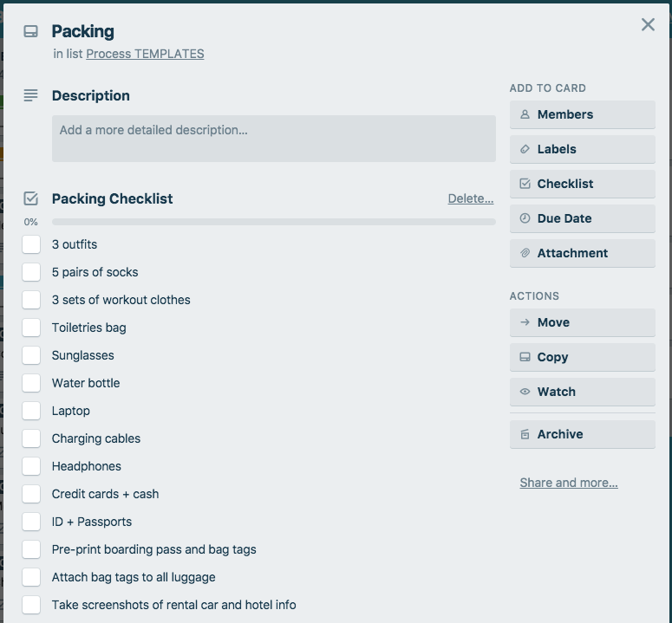Image resolution: width=672 pixels, height=623 pixels.
Task: Click the checklist progress bar
Action: (x=273, y=222)
